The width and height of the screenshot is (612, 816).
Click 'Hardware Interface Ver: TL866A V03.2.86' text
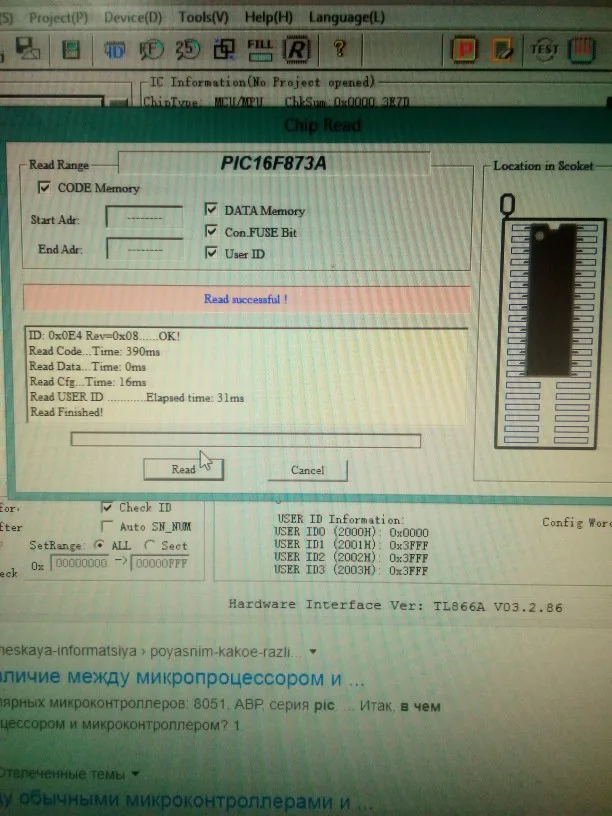point(396,606)
